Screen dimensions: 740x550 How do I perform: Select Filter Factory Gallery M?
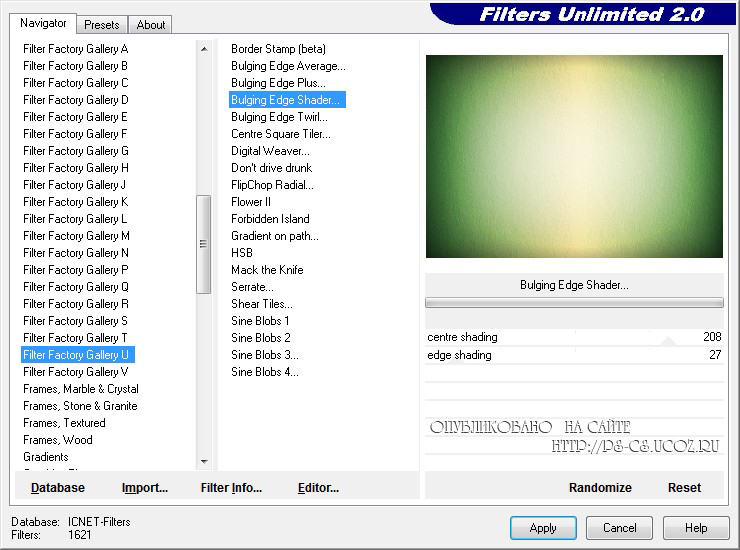(76, 236)
